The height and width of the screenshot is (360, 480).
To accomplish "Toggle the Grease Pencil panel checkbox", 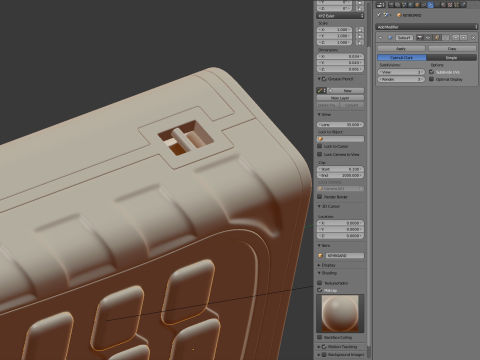I will tap(324, 79).
